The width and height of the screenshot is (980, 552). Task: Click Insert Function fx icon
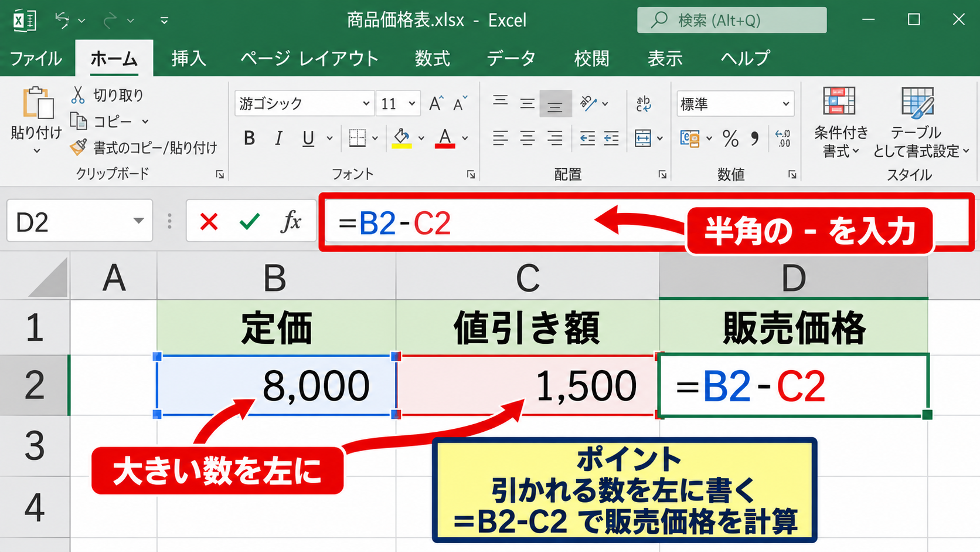291,222
